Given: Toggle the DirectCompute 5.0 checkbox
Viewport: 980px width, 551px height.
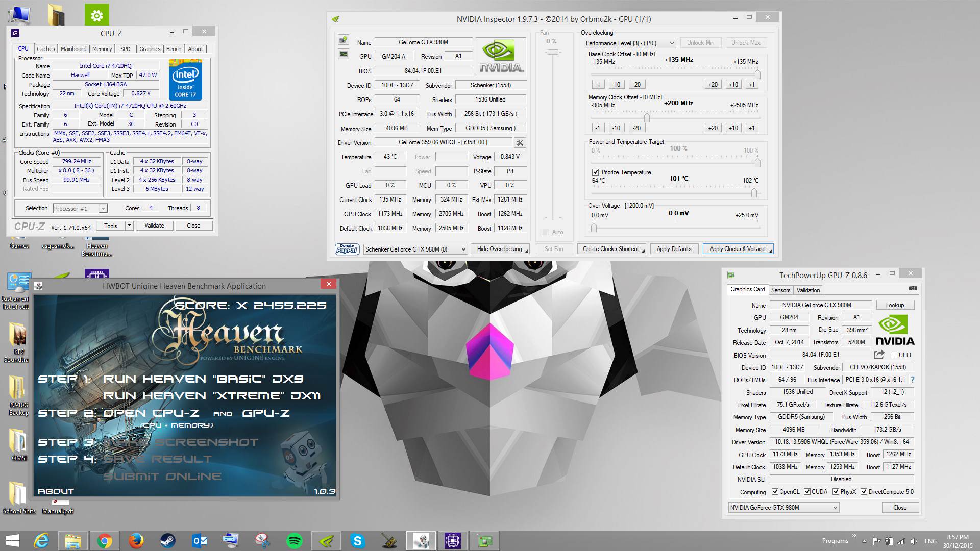Looking at the screenshot, I should tap(864, 492).
